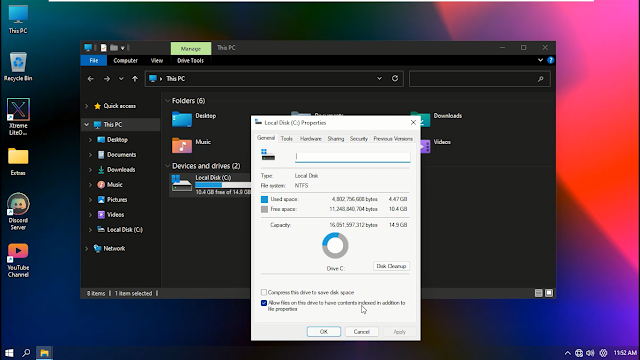Click the drive label input field
Image resolution: width=640 pixels, height=360 pixels.
pyautogui.click(x=353, y=157)
